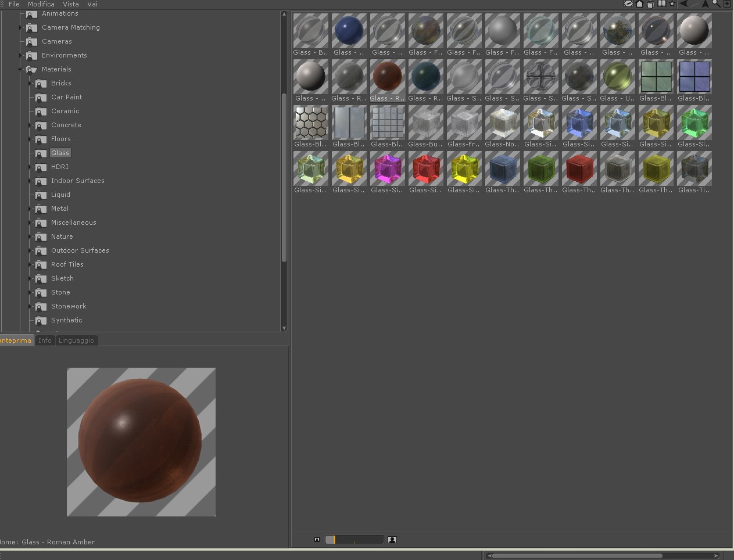734x560 pixels.
Task: Select the olive Glass - U.. sphere thumbnail
Action: [618, 77]
